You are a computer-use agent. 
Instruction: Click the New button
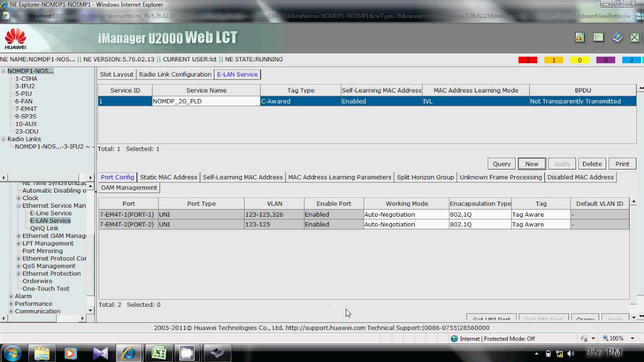click(x=532, y=164)
